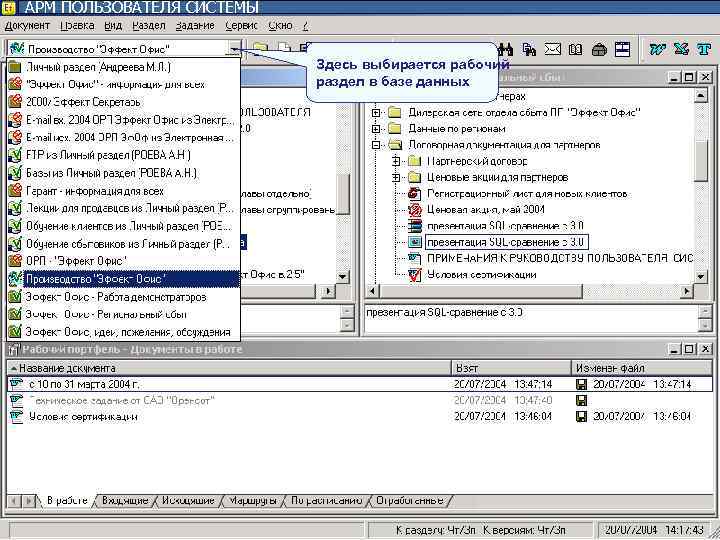Image resolution: width=720 pixels, height=540 pixels.
Task: Click the toolbar icon right of binoculars
Action: (x=529, y=49)
